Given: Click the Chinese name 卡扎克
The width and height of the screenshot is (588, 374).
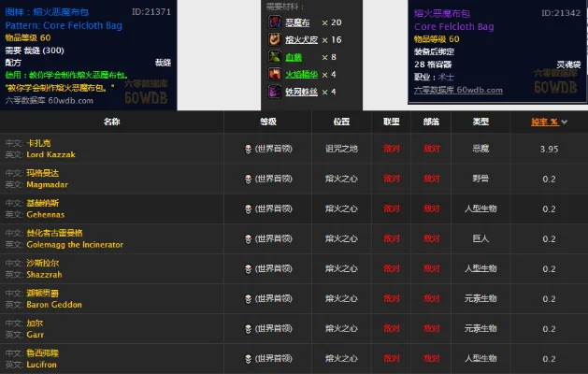Looking at the screenshot, I should coord(38,143).
